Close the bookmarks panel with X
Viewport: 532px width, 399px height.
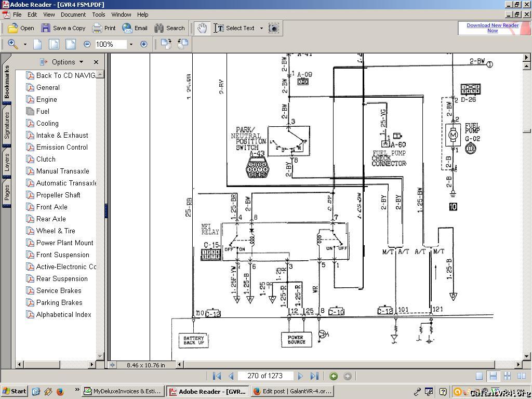96,62
